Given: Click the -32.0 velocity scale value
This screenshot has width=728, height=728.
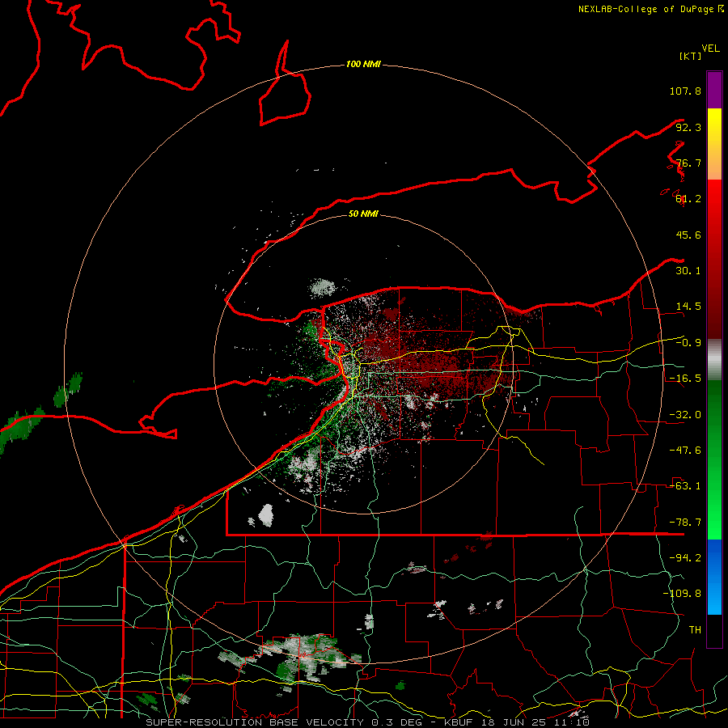Looking at the screenshot, I should [685, 415].
